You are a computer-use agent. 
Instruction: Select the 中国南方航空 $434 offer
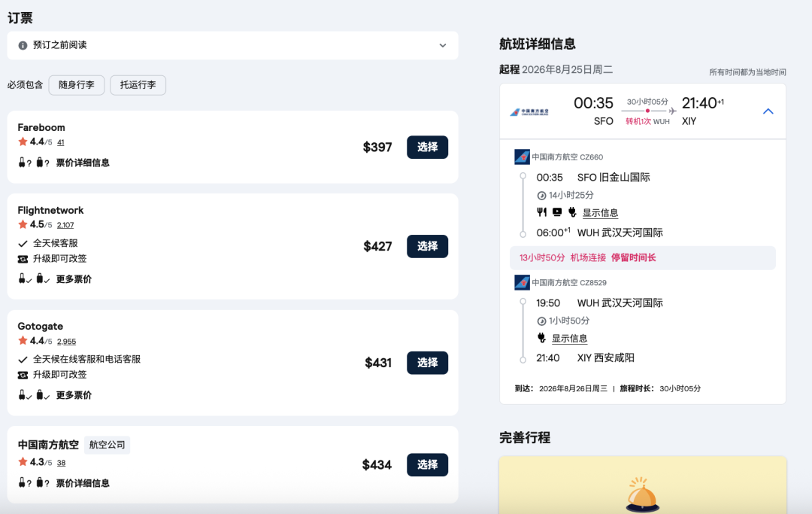tap(427, 464)
